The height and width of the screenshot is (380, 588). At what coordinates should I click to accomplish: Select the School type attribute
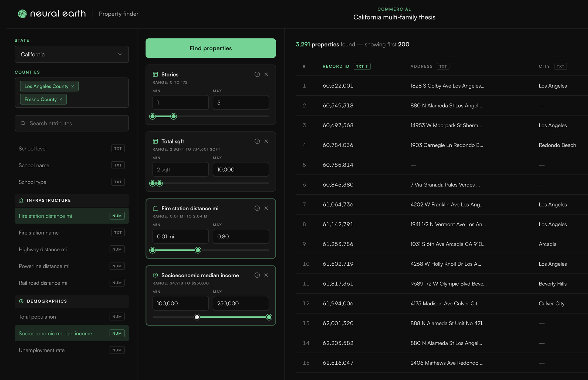coord(72,182)
